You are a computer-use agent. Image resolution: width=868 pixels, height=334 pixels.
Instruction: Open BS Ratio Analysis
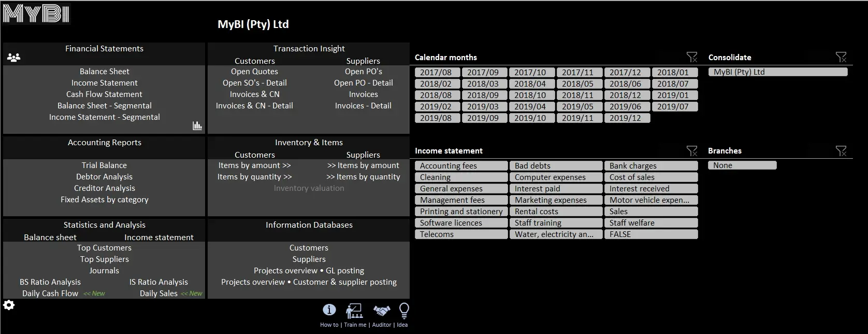point(50,282)
